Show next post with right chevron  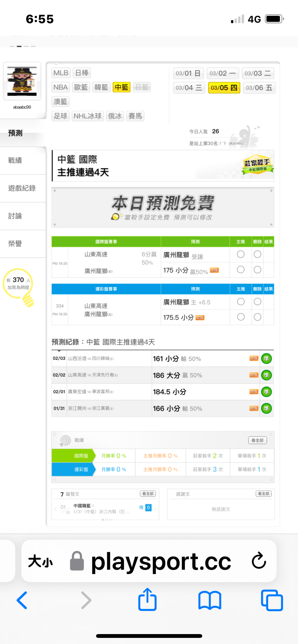(156, 509)
